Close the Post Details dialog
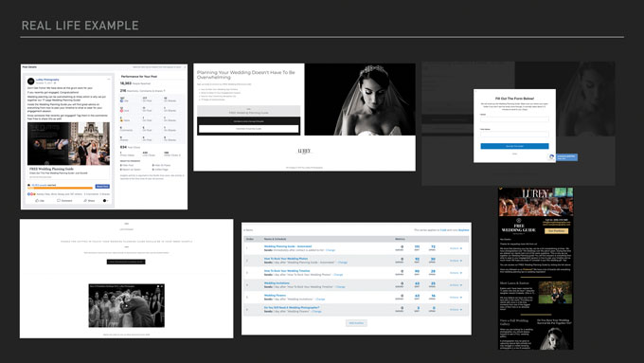 pos(185,67)
